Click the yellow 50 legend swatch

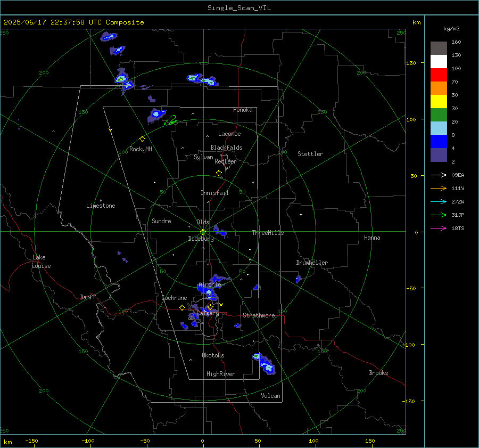[439, 102]
